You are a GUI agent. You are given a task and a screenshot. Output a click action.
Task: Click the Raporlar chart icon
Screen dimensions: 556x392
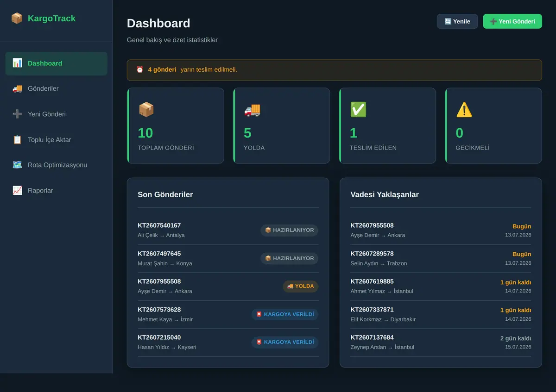[17, 190]
